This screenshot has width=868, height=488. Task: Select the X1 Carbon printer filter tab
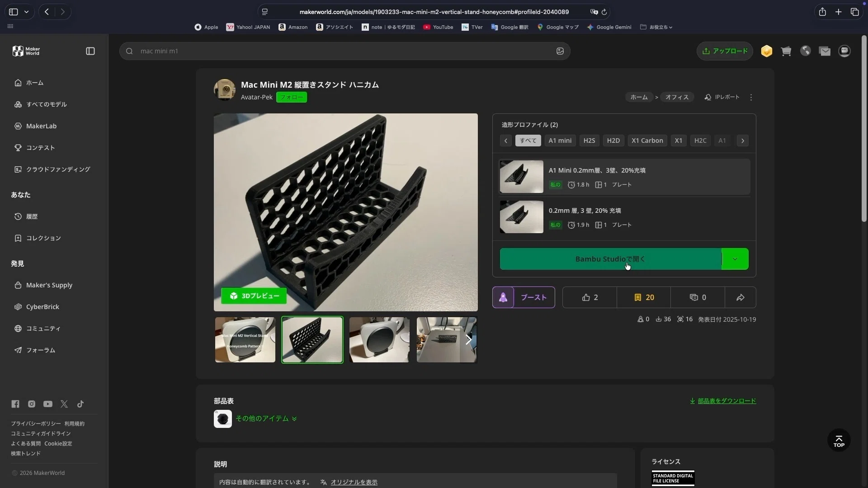tap(647, 141)
